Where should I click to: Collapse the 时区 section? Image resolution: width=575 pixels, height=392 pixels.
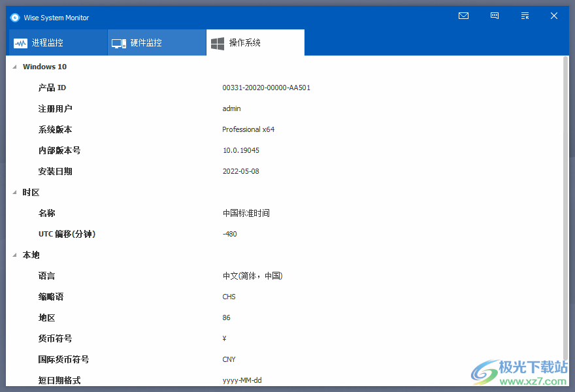[14, 193]
